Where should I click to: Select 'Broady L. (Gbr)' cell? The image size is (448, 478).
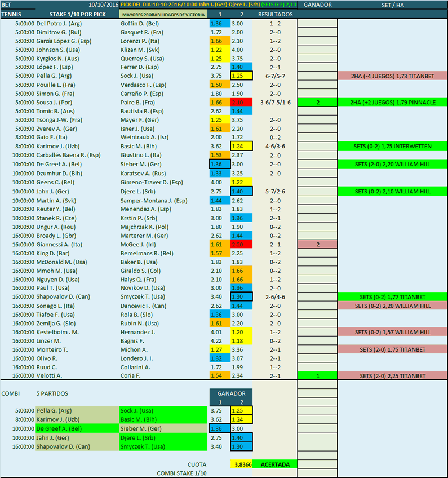(x=56, y=236)
